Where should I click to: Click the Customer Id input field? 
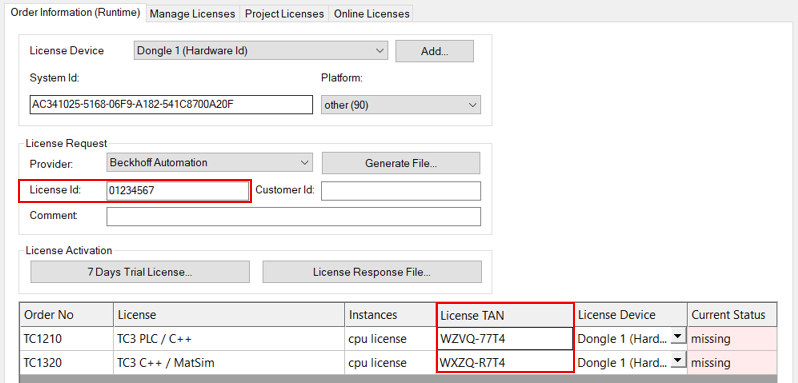click(x=401, y=191)
